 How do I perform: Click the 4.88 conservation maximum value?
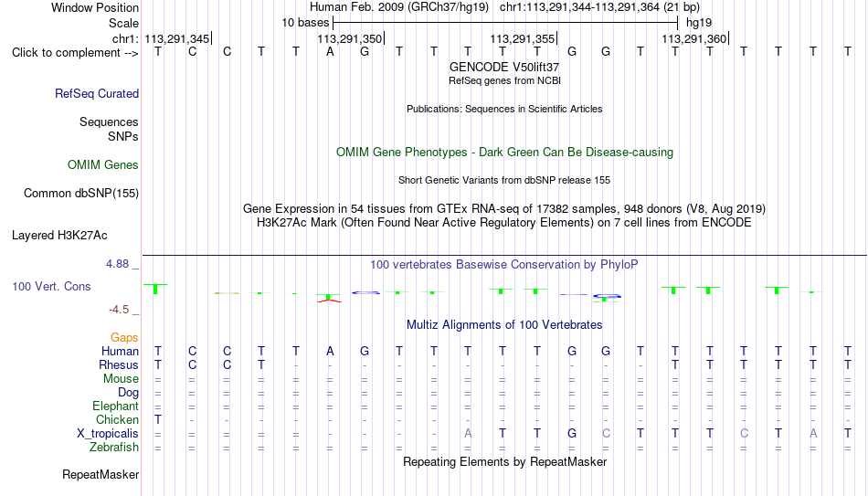[x=117, y=264]
